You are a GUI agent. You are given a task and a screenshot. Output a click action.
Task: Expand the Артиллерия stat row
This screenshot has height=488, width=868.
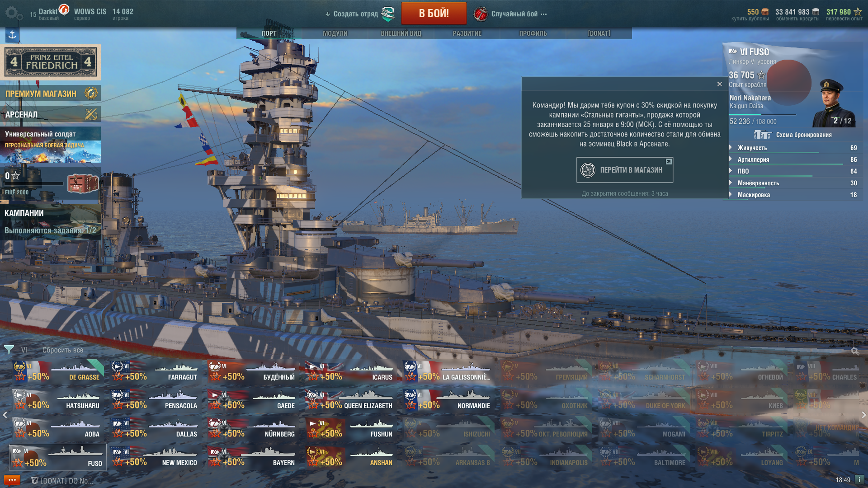(793, 160)
